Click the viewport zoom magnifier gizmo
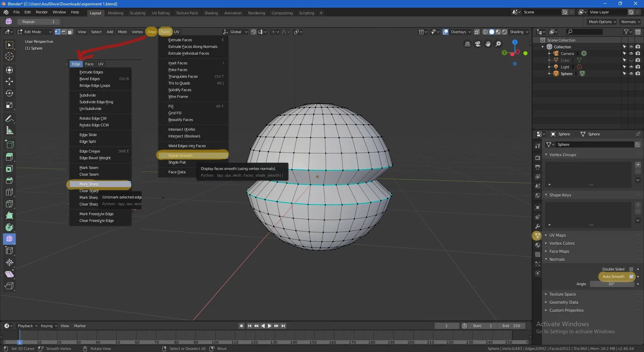Viewport: 644px width, 352px height. (x=498, y=44)
